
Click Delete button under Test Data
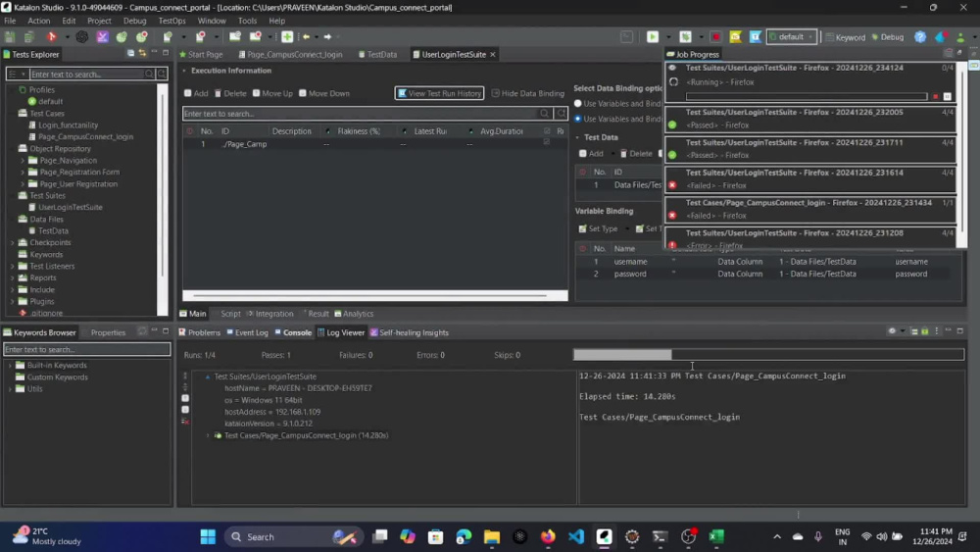point(636,153)
